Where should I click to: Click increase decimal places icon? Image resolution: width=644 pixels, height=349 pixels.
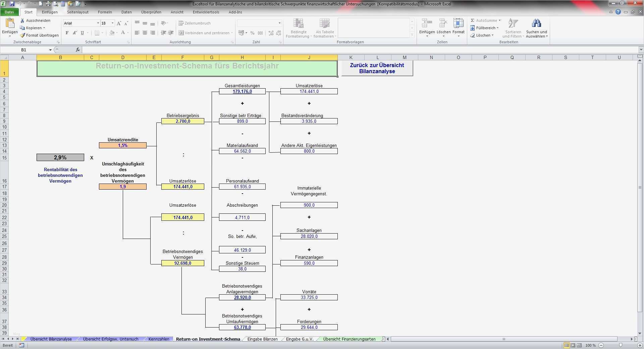click(x=271, y=33)
